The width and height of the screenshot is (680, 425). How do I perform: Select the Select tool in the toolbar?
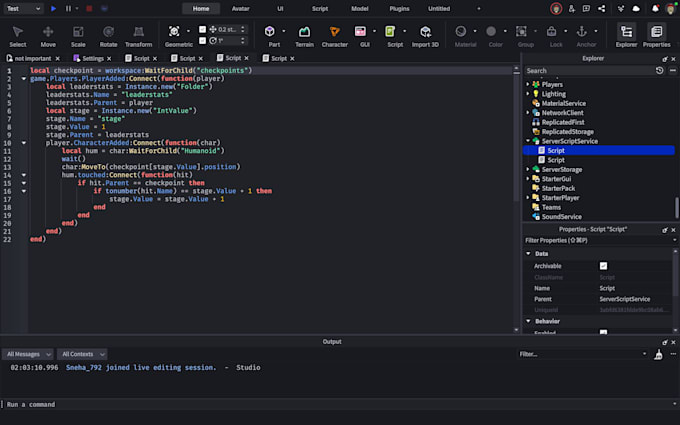tap(17, 36)
